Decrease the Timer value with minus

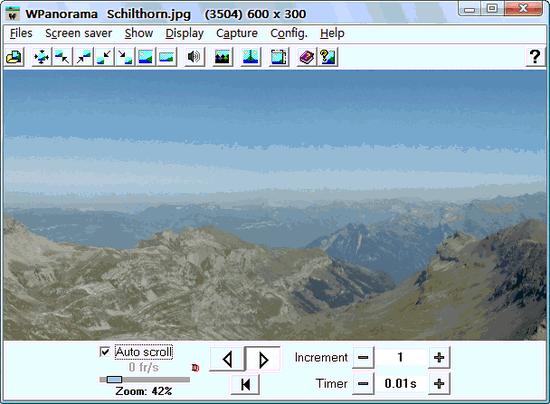pyautogui.click(x=363, y=383)
